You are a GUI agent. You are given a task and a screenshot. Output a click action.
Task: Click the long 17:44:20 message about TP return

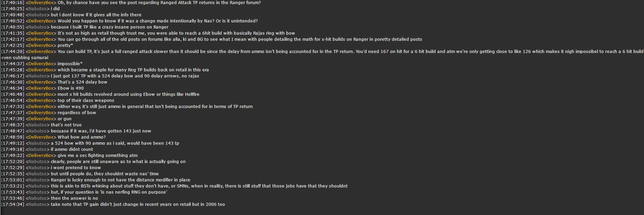coord(350,52)
